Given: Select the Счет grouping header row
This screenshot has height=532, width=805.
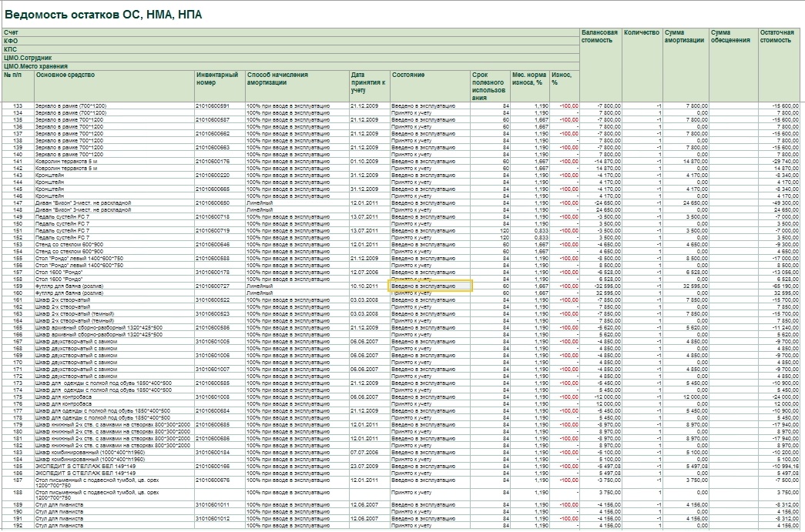Looking at the screenshot, I should (x=290, y=32).
